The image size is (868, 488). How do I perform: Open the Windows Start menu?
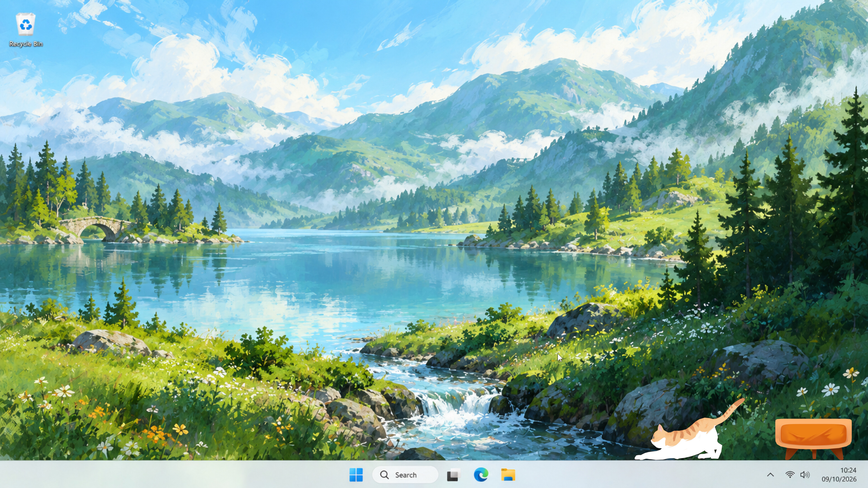coord(356,475)
